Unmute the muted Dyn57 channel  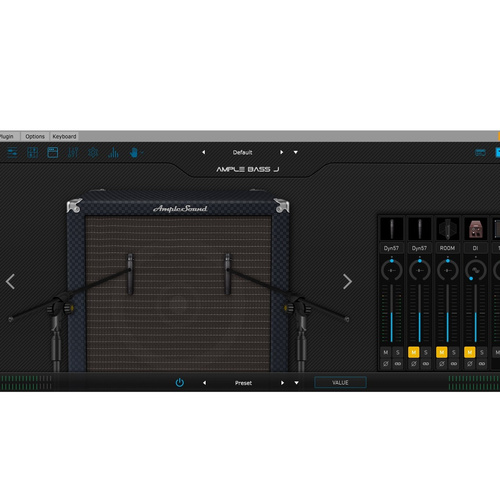click(x=414, y=352)
